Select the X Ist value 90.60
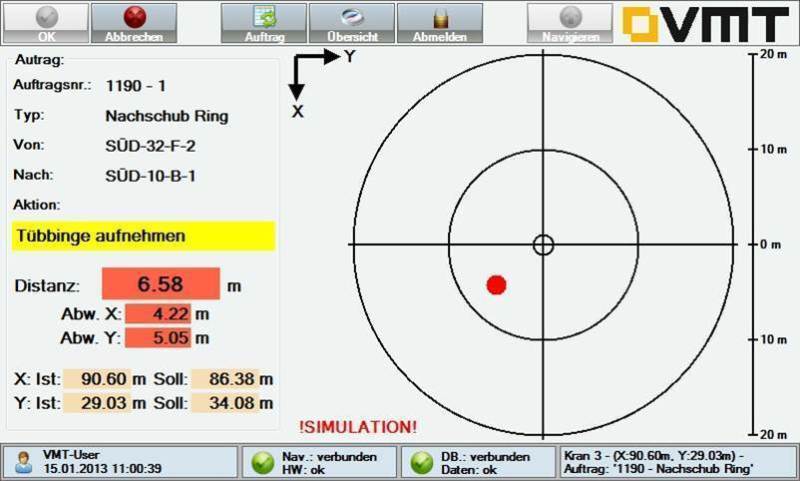This screenshot has width=800, height=481. click(97, 379)
